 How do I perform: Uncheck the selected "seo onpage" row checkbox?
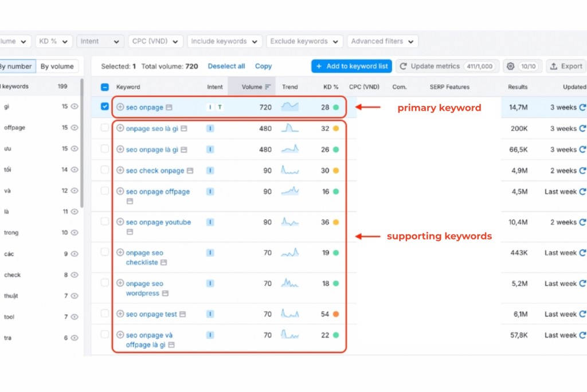pyautogui.click(x=104, y=107)
